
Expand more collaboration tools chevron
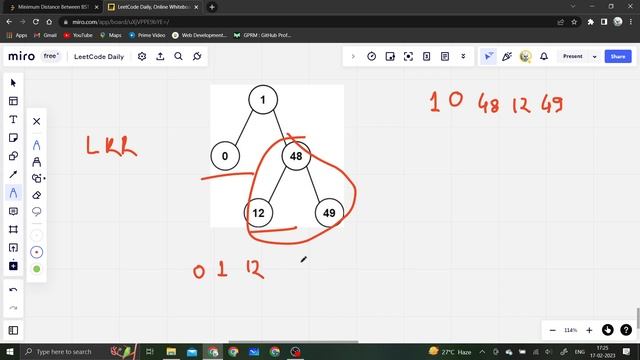pos(463,56)
